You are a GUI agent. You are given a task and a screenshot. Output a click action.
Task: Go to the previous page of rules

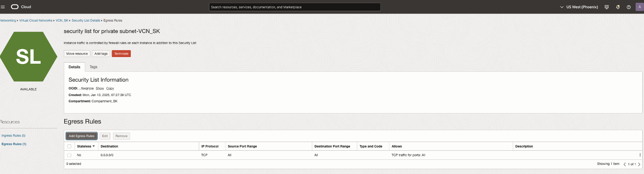pyautogui.click(x=624, y=164)
